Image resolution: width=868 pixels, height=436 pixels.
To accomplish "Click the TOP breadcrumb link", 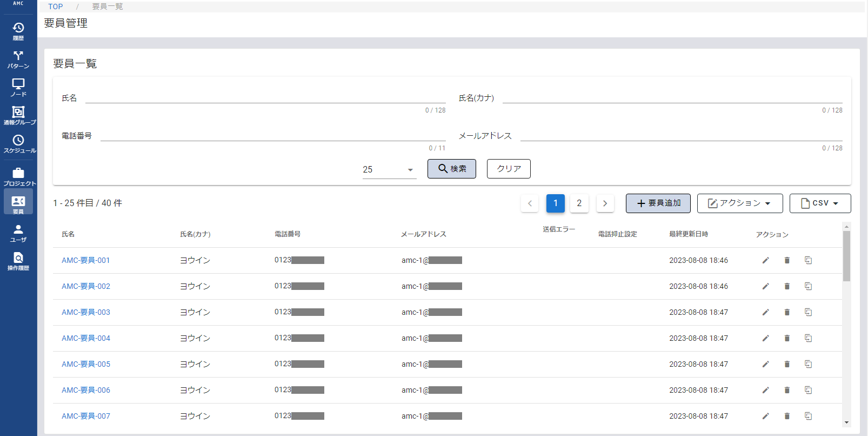I will point(55,6).
